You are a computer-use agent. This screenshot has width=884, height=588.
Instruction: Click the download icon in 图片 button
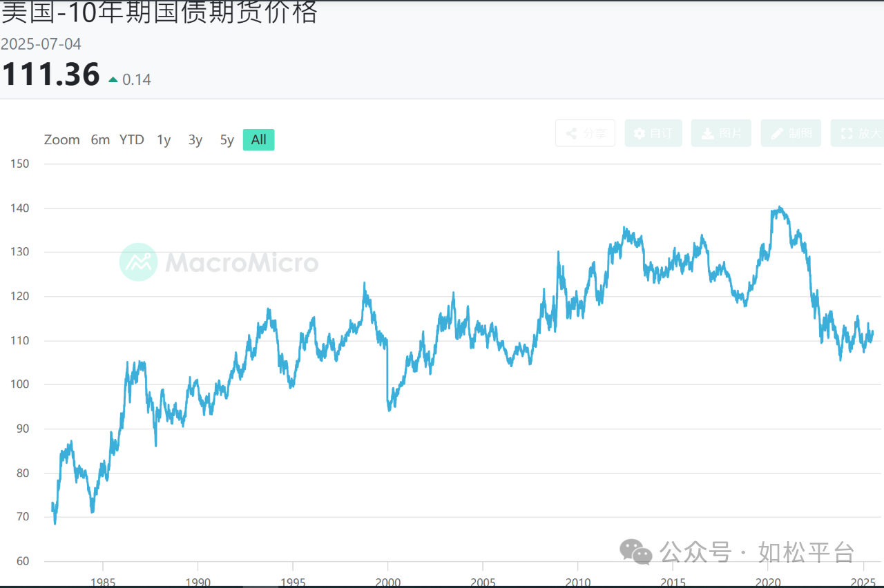click(708, 133)
